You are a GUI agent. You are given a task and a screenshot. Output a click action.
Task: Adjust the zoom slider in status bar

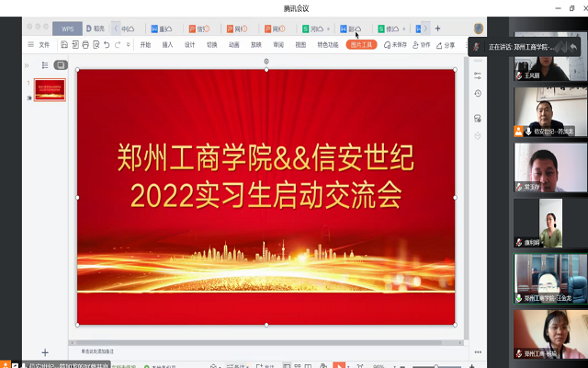tap(436, 366)
